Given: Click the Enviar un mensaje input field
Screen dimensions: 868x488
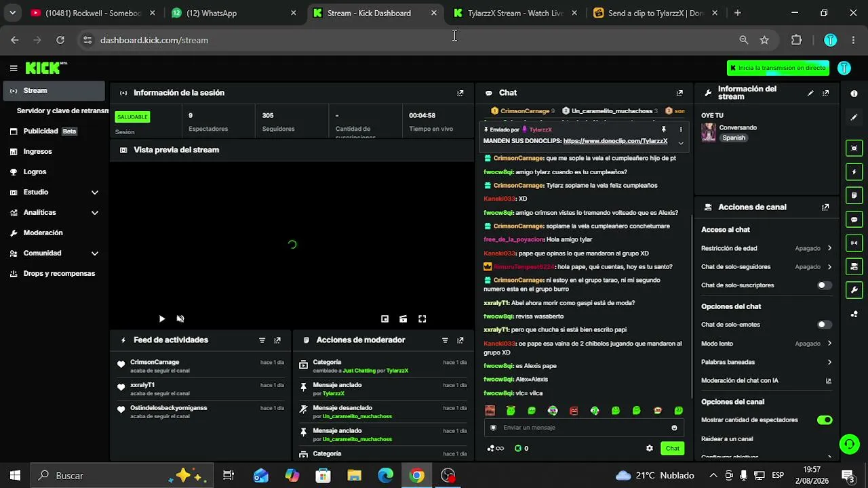Looking at the screenshot, I should (x=583, y=428).
